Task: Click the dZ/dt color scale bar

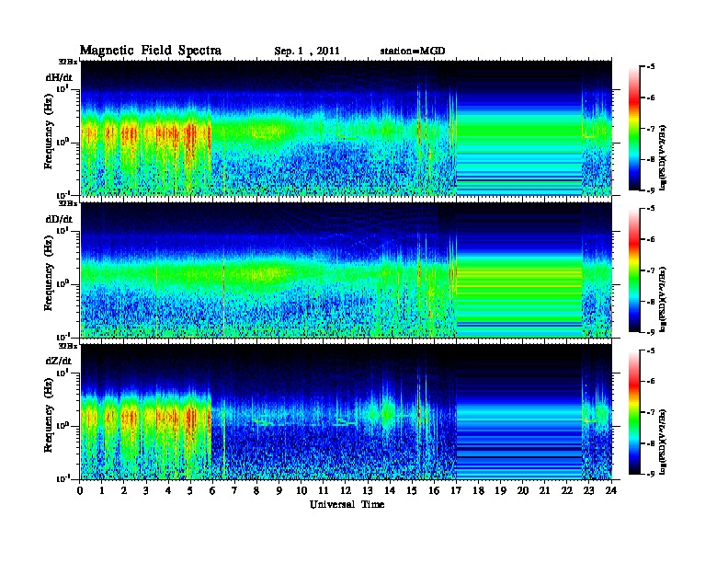Action: point(634,412)
